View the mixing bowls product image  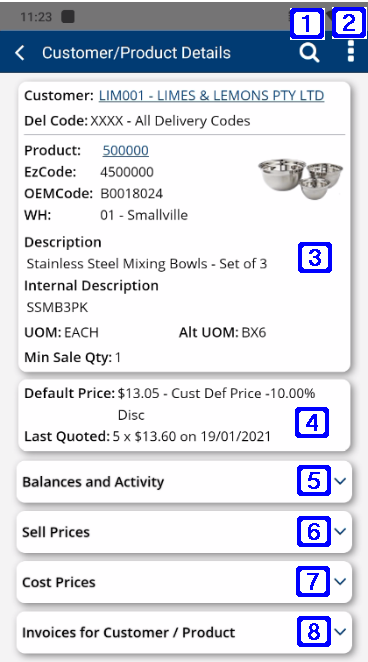click(x=300, y=179)
